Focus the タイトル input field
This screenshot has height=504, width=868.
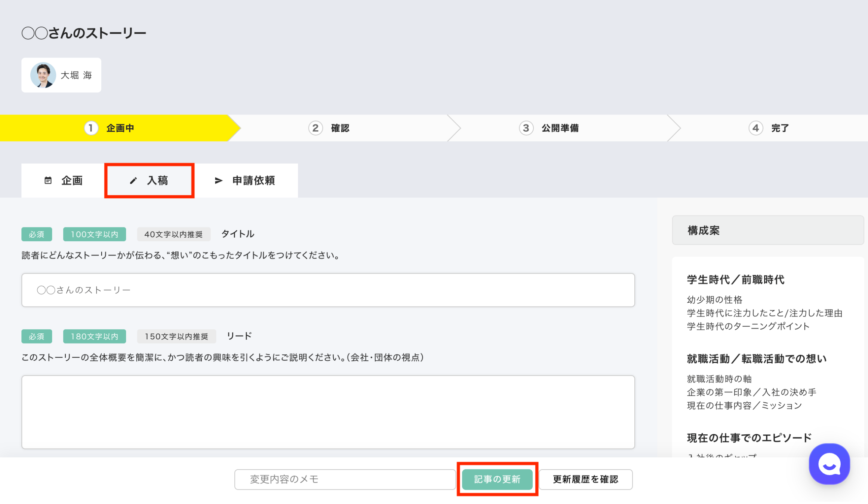click(x=328, y=290)
